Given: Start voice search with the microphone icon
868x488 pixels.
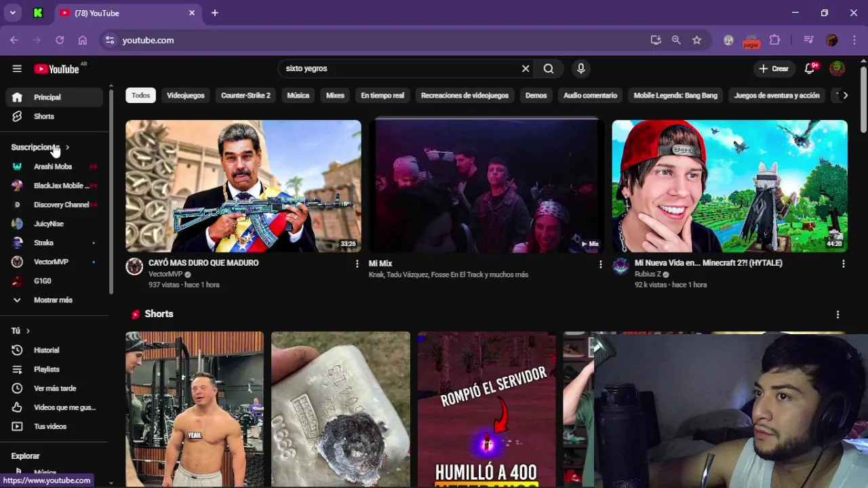Looking at the screenshot, I should (x=580, y=68).
